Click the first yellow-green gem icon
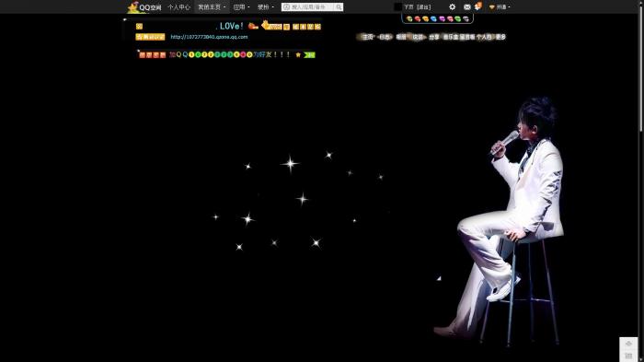 [409, 19]
